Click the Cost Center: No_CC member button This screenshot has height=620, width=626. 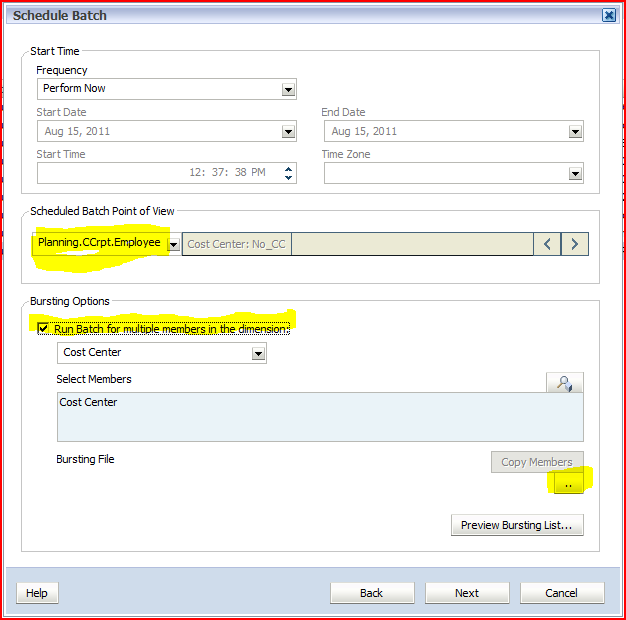(237, 244)
